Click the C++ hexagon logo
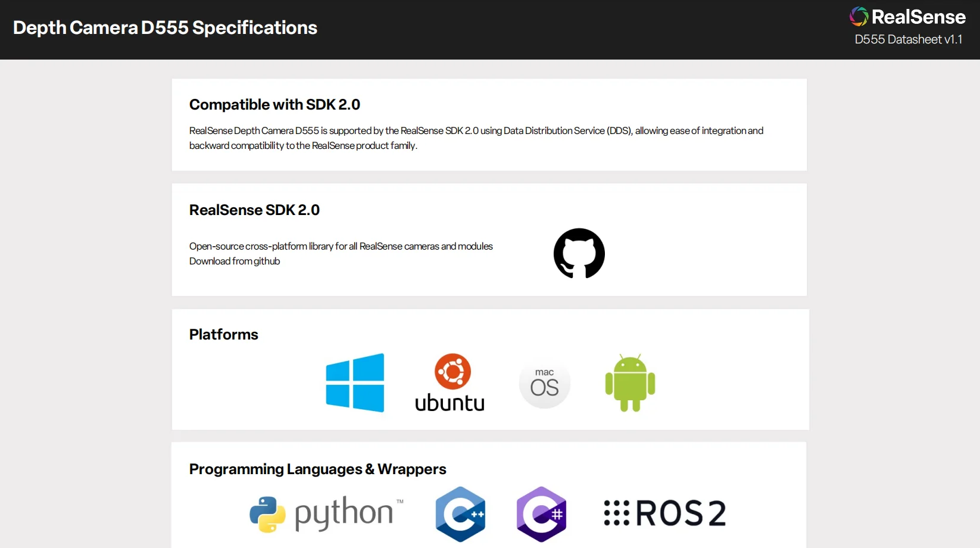980x548 pixels. (460, 513)
